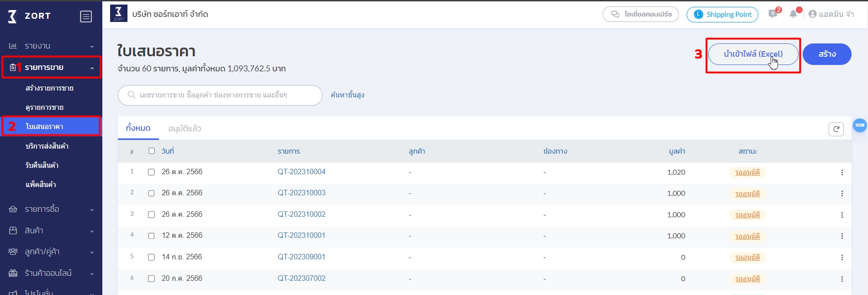Click the refresh icon above the table
Image resolution: width=868 pixels, height=295 pixels.
pos(836,129)
